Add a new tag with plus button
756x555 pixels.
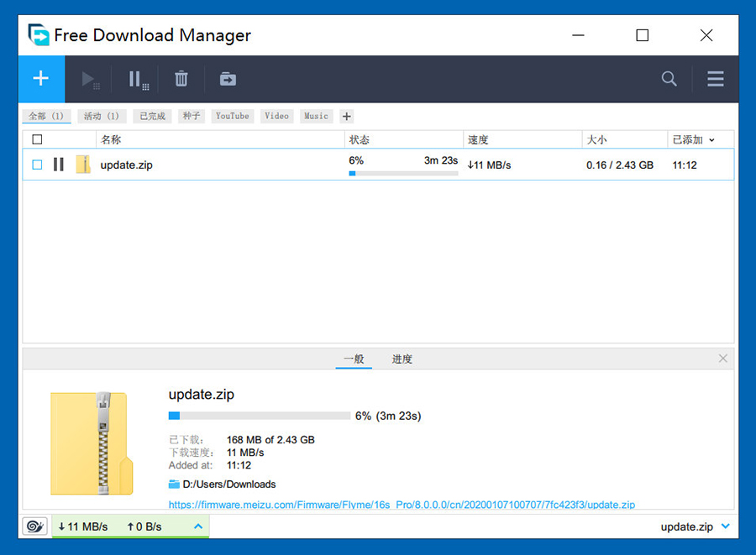(x=347, y=117)
